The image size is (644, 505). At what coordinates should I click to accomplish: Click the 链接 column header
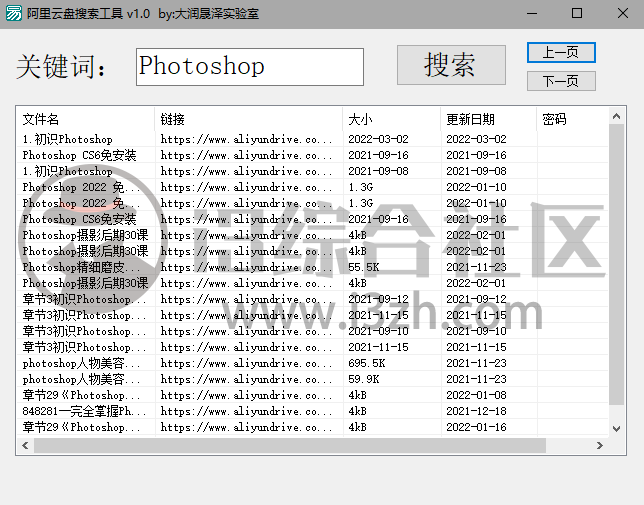248,119
